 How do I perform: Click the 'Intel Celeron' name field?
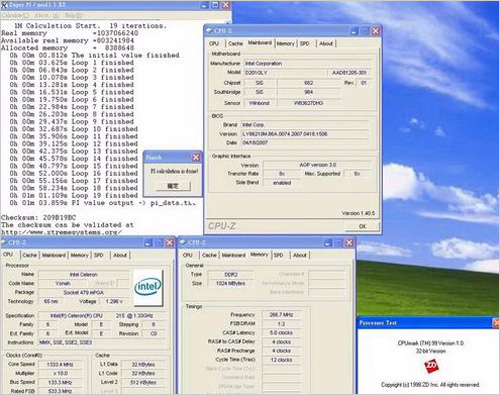84,275
